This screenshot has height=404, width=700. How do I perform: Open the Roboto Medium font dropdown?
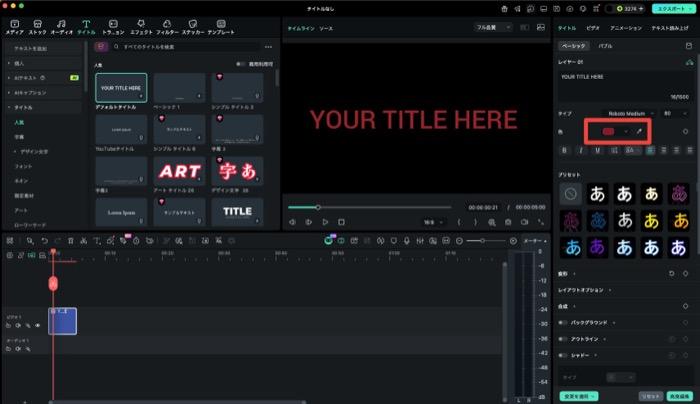pos(629,113)
